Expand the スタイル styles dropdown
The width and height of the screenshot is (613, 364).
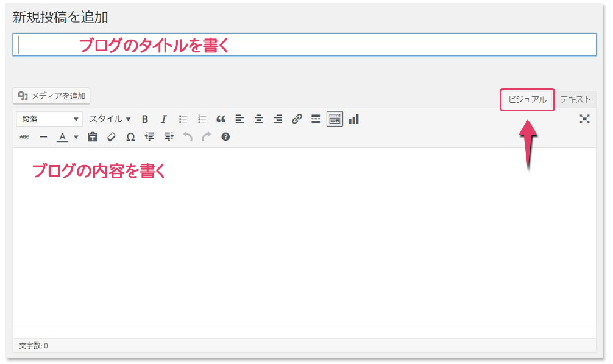pyautogui.click(x=110, y=119)
